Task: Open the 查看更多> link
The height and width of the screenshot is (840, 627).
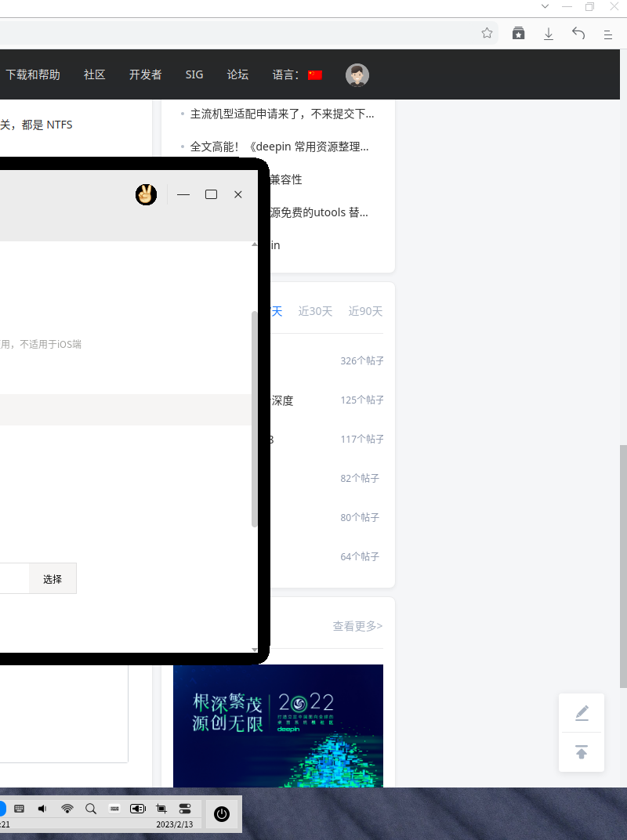Action: tap(357, 626)
